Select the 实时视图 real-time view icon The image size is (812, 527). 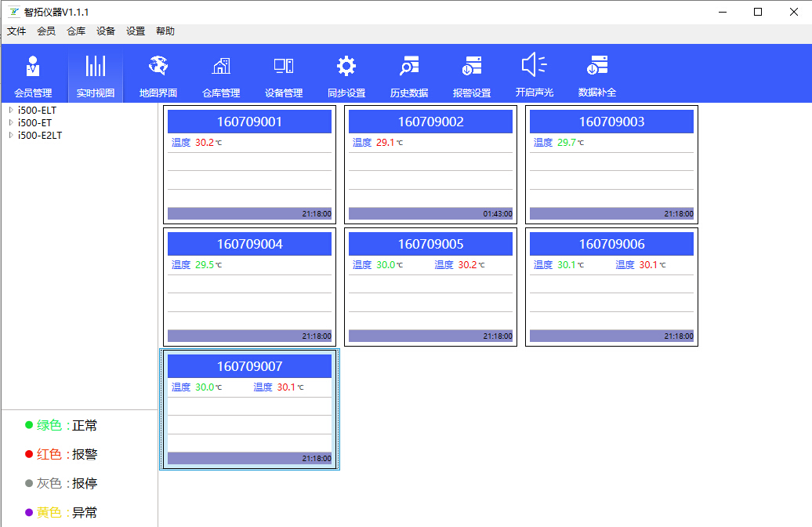(96, 67)
